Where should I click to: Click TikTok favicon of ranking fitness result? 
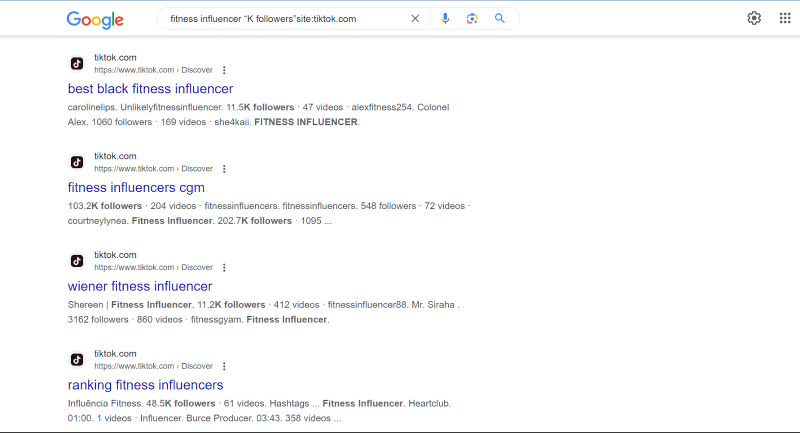[77, 360]
